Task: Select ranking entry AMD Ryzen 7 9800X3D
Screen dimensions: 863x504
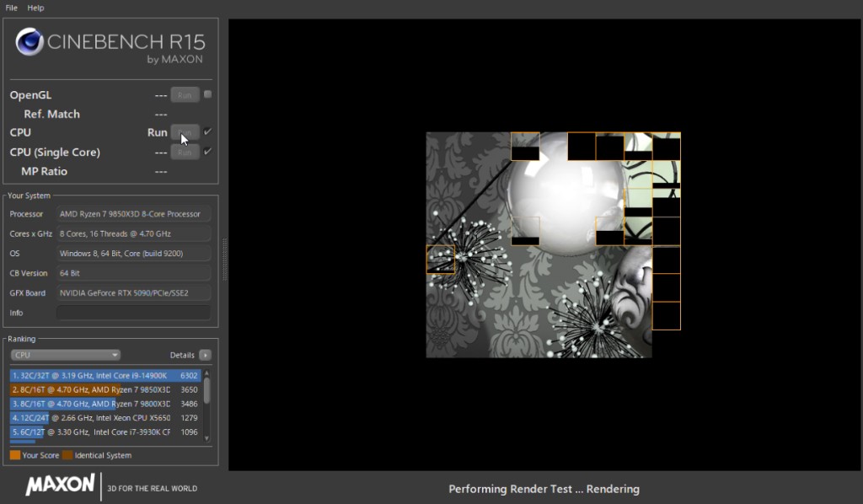Action: tap(105, 404)
